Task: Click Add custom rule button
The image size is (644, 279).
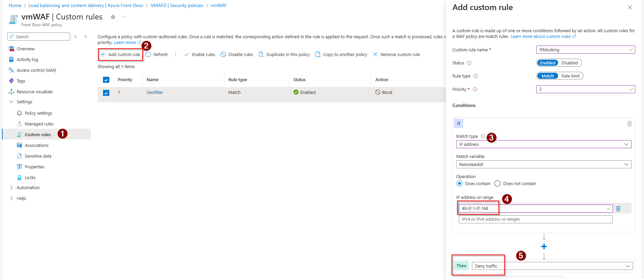Action: pyautogui.click(x=120, y=54)
